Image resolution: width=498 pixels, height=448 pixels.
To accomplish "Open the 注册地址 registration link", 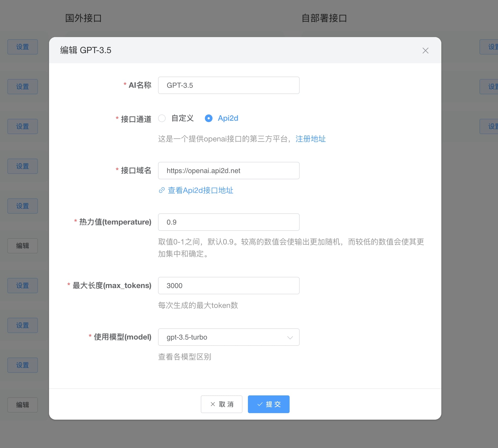I will pyautogui.click(x=311, y=139).
